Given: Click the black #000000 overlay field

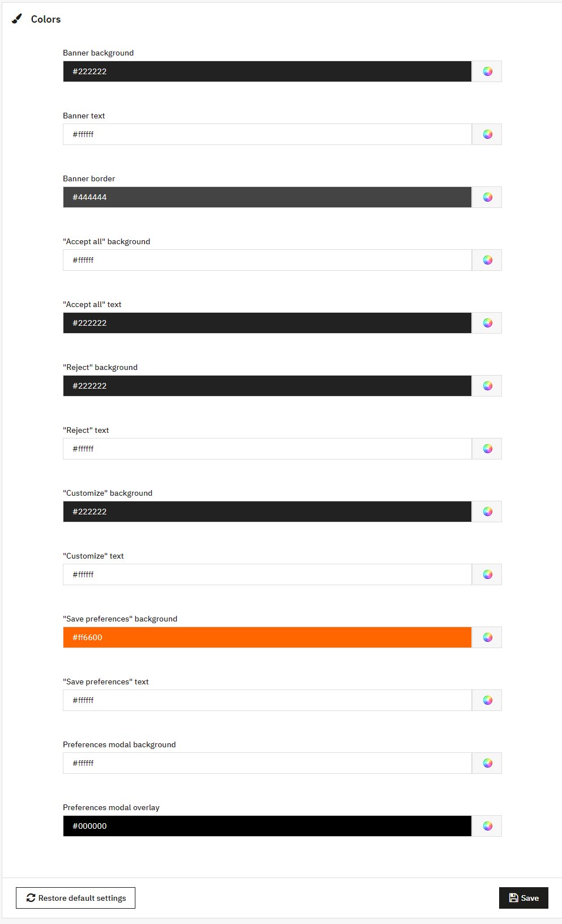Looking at the screenshot, I should (267, 826).
